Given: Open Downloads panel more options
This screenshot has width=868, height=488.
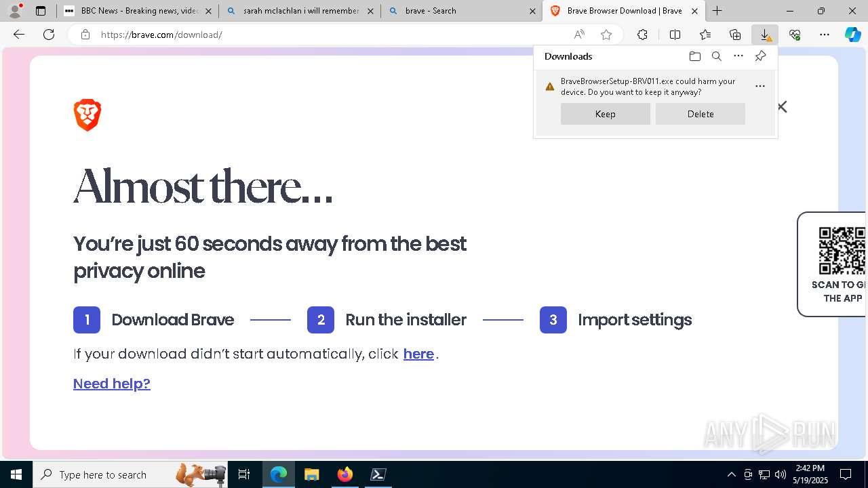Looking at the screenshot, I should (x=738, y=56).
